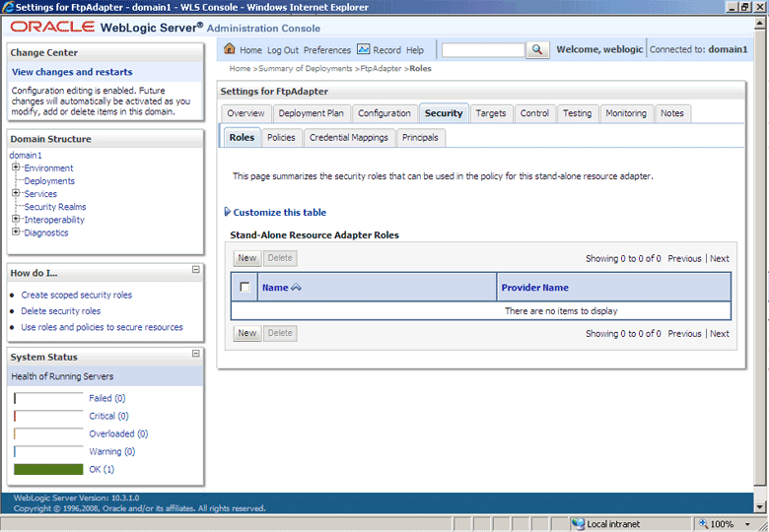Click View changes and restarts link

[72, 72]
